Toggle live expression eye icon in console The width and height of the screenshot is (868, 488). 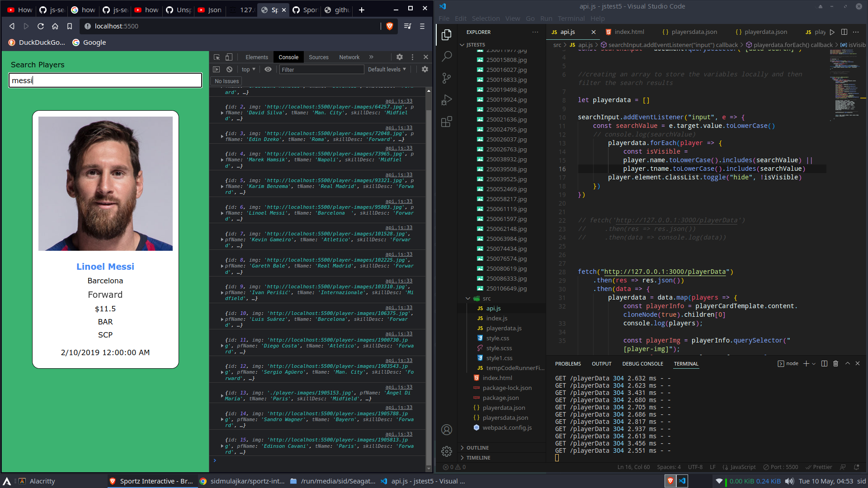(x=268, y=69)
